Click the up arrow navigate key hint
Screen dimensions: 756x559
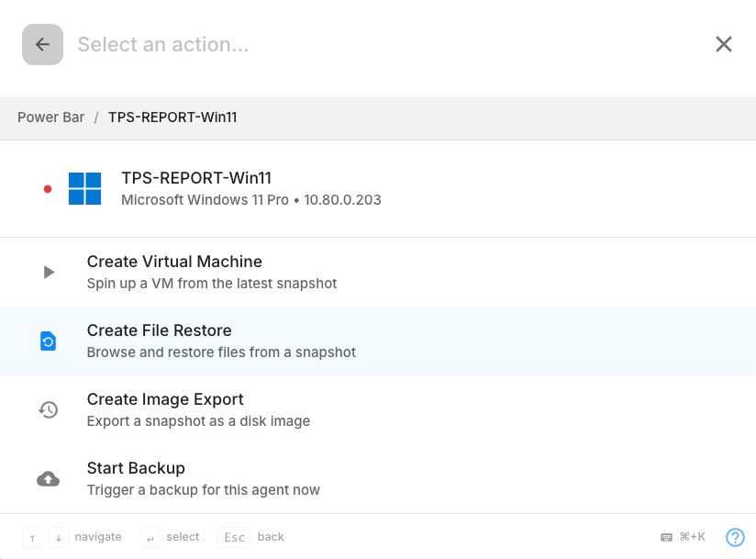(32, 537)
